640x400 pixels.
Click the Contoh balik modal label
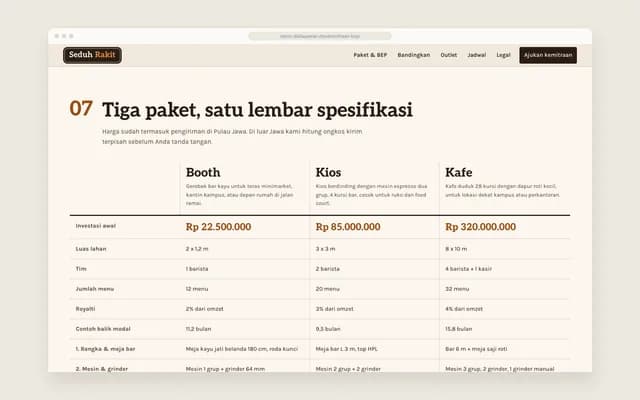coord(103,329)
